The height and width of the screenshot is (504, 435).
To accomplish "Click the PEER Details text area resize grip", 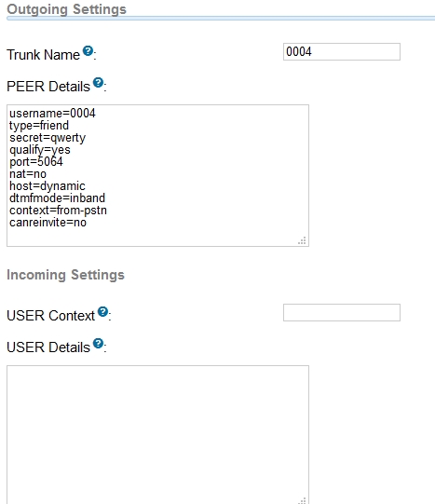I will tap(302, 240).
